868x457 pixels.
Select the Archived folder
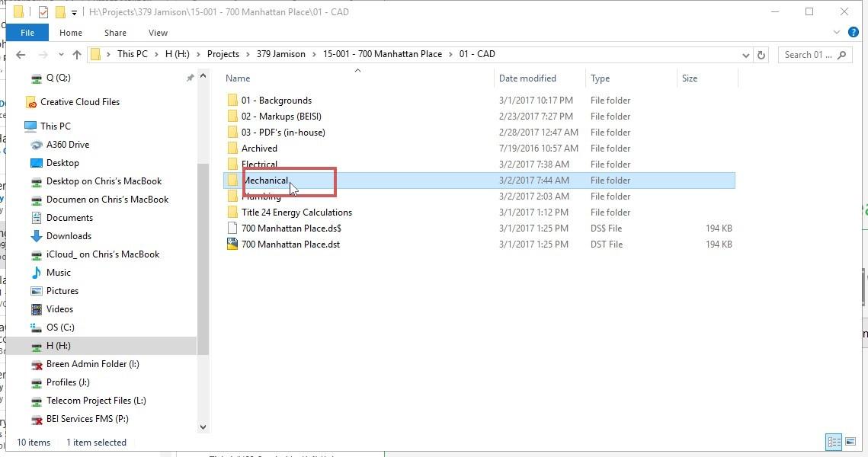pos(259,149)
